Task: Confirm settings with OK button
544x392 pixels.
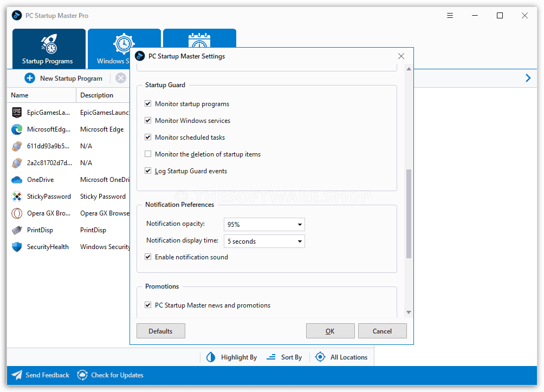Action: 331,331
